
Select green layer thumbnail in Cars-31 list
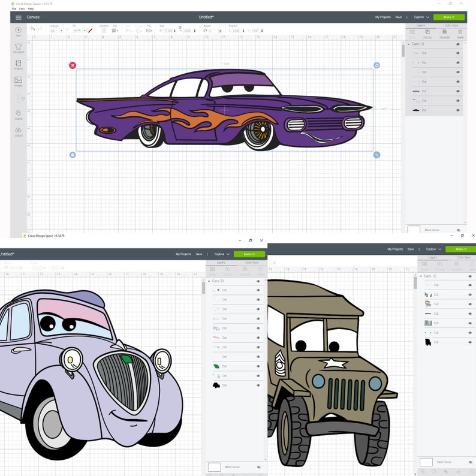point(216,366)
